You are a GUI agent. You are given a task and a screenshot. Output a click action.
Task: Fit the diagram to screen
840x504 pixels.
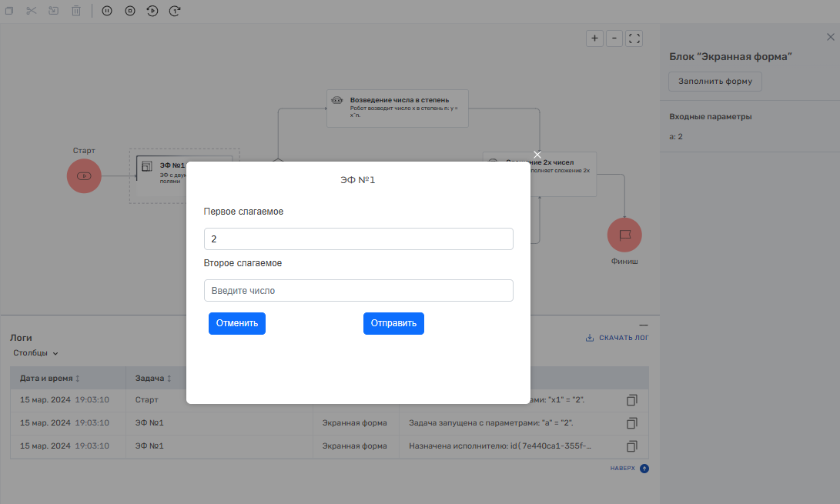pos(634,38)
